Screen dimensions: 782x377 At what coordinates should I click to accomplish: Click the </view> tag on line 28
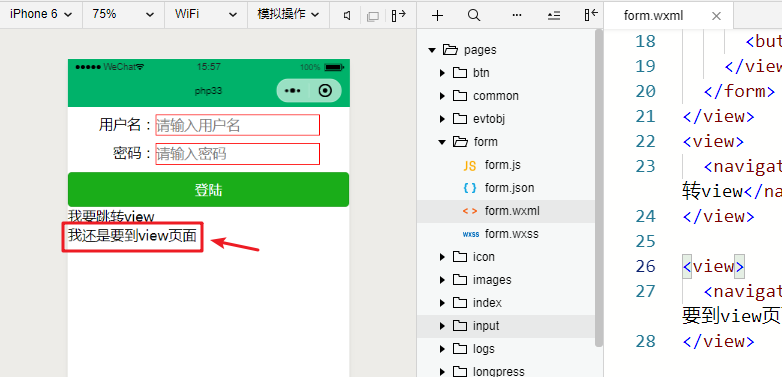719,341
